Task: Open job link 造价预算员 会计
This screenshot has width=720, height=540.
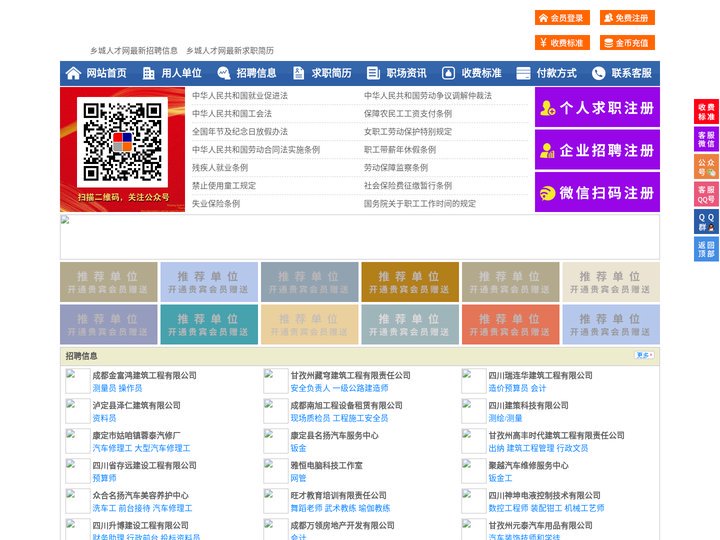Action: [x=517, y=388]
